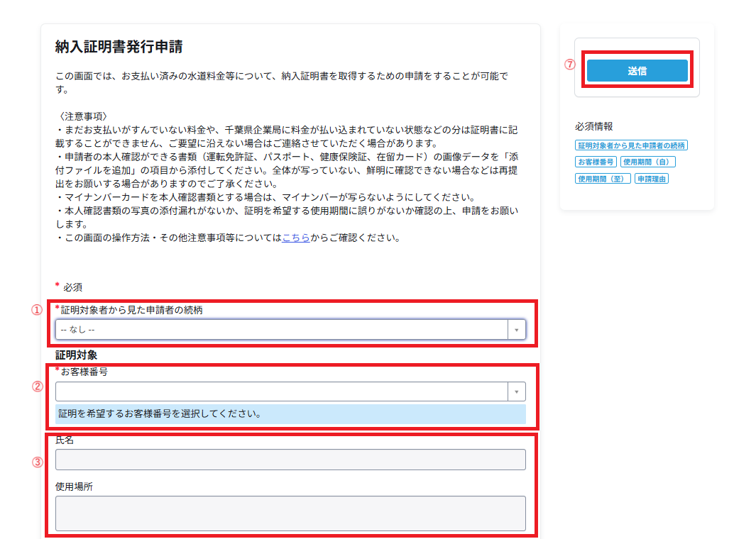Click the お客様番号 tag under 必須情報
Image resolution: width=756 pixels, height=539 pixels.
point(596,162)
